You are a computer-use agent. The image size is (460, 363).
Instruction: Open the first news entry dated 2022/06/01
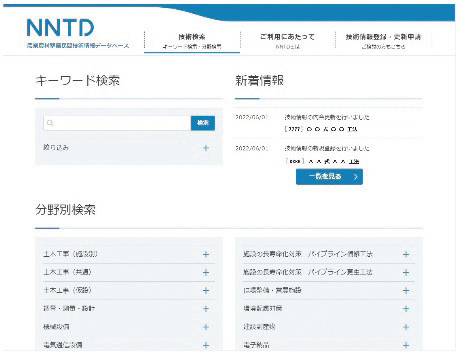coord(329,123)
